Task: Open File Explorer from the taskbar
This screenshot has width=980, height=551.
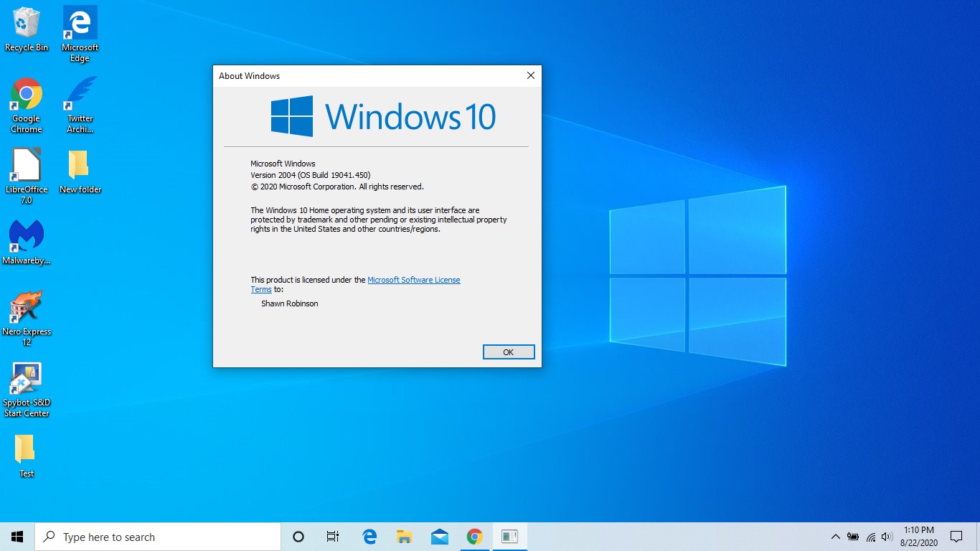Action: [405, 537]
